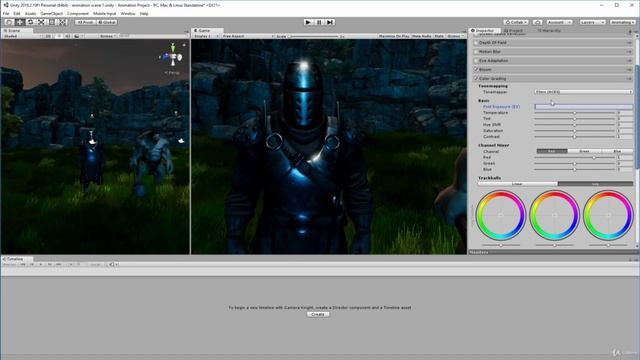This screenshot has height=360, width=640.
Task: Open the Assets menu
Action: (x=31, y=13)
